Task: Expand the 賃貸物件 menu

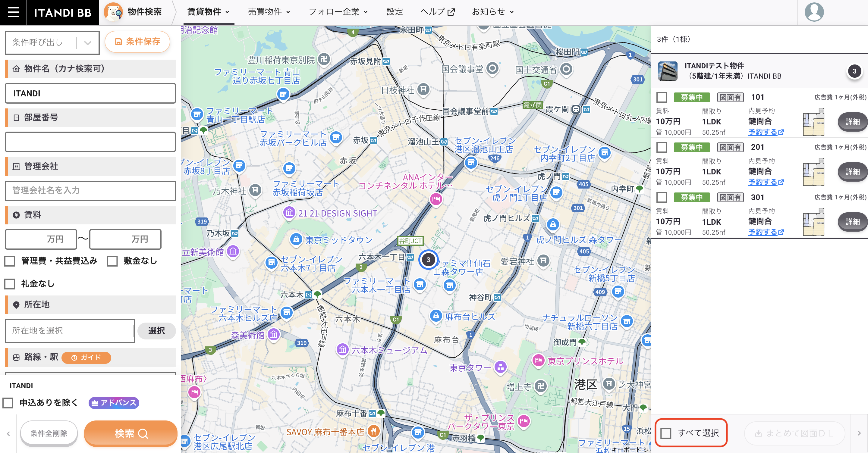Action: pyautogui.click(x=208, y=12)
